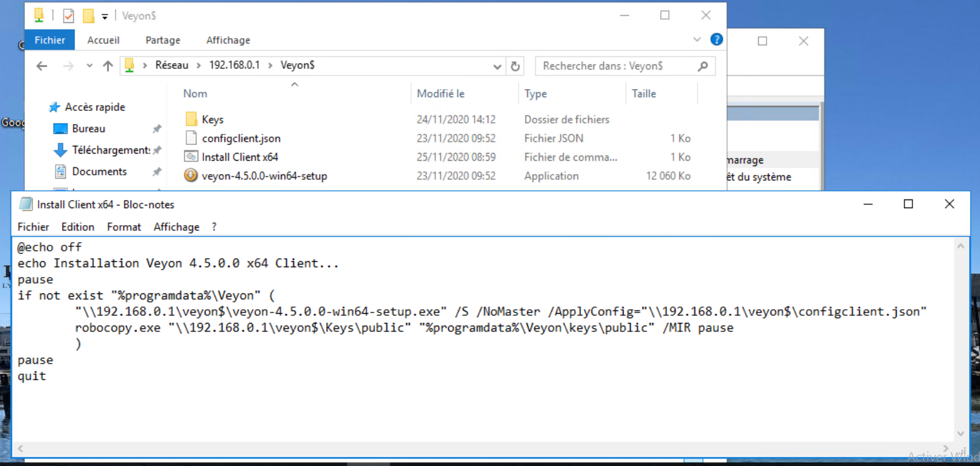Expand the chevron after Réseau breadcrumb

tap(199, 66)
